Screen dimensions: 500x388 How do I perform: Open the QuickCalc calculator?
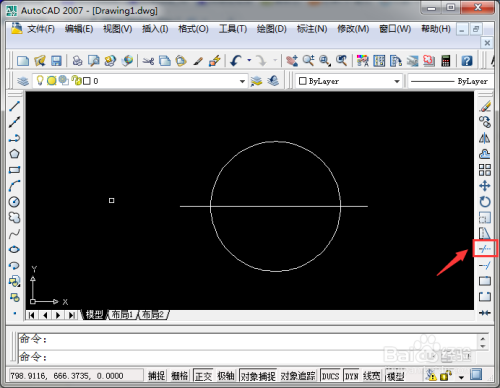[446, 61]
